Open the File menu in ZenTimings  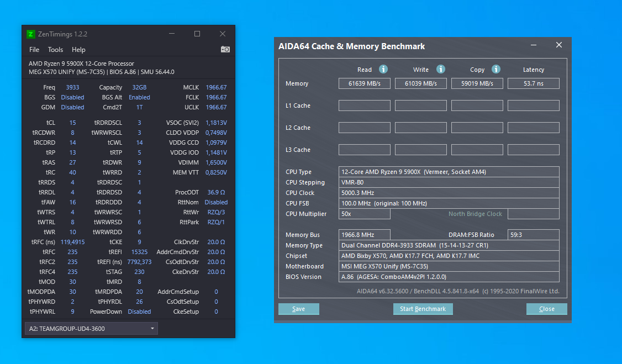(x=34, y=50)
